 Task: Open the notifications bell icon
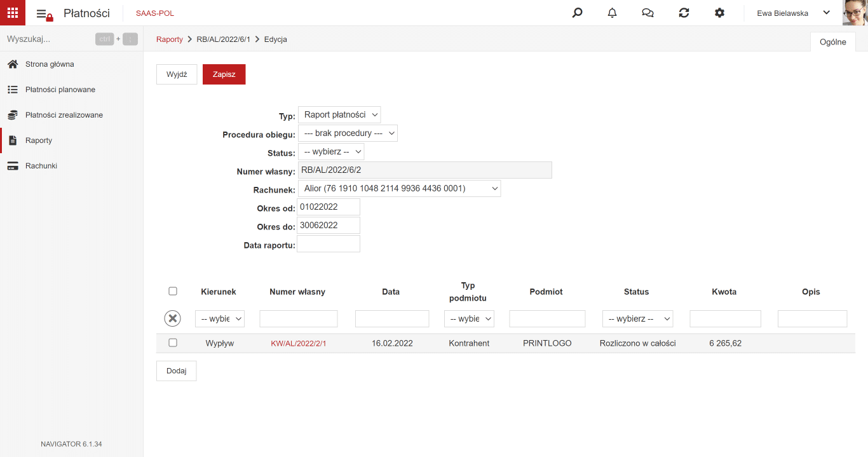[613, 13]
